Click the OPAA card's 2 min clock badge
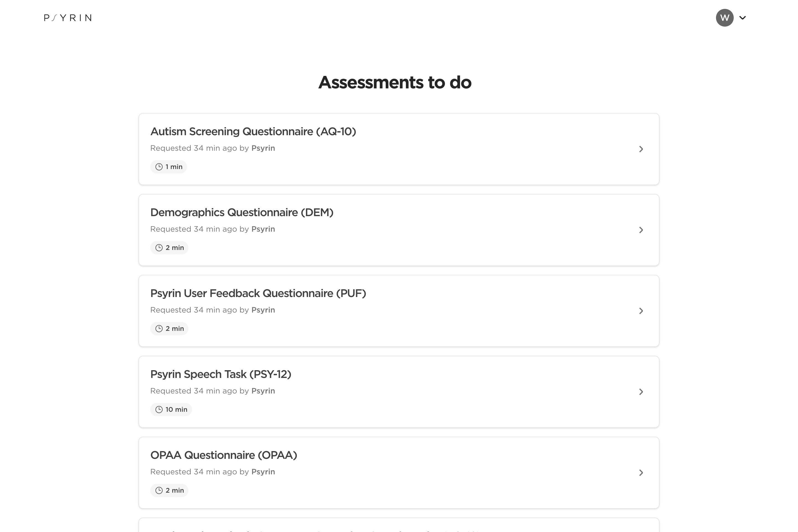The height and width of the screenshot is (532, 798). coord(169,490)
